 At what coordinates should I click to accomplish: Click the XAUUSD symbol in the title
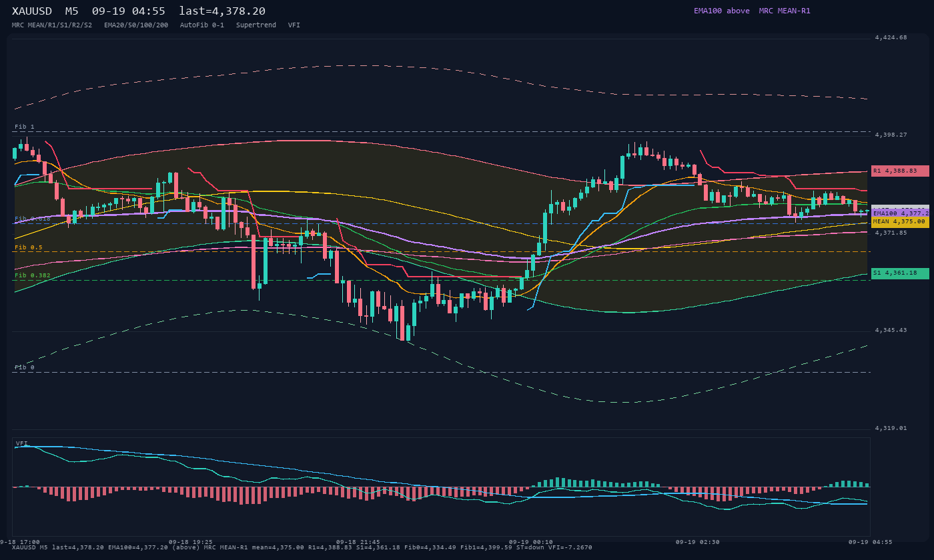(33, 11)
